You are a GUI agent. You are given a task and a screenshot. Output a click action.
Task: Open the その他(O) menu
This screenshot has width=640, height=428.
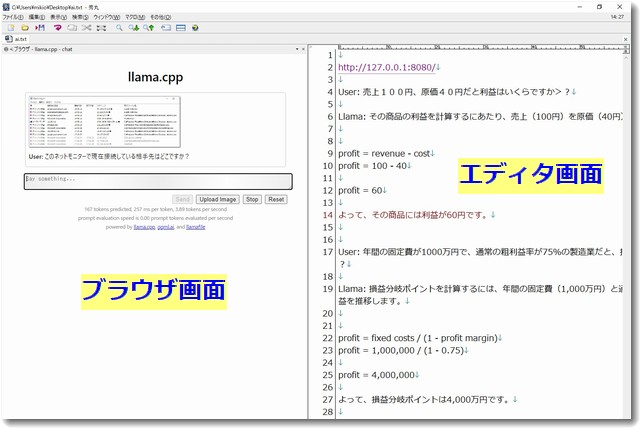(x=160, y=17)
